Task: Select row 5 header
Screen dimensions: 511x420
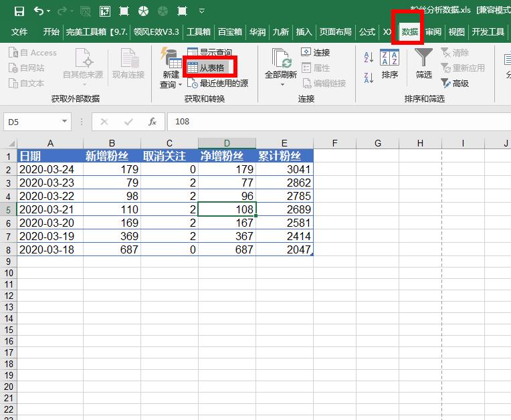Action: pyautogui.click(x=9, y=209)
